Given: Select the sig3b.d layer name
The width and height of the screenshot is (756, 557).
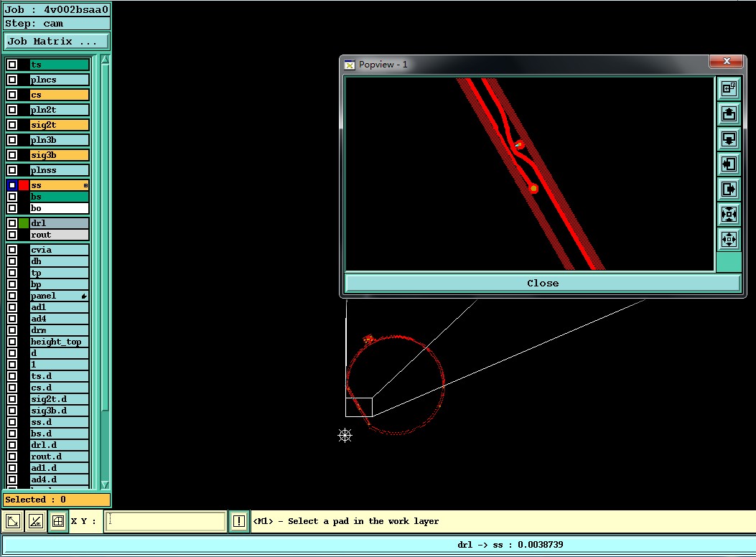Looking at the screenshot, I should point(60,411).
